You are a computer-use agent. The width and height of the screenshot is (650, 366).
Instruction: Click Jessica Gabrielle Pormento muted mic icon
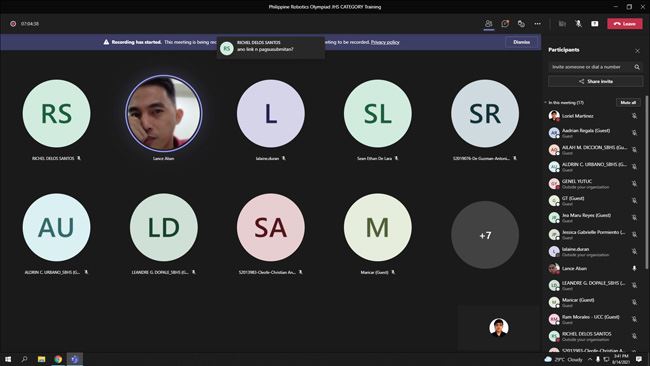point(634,235)
